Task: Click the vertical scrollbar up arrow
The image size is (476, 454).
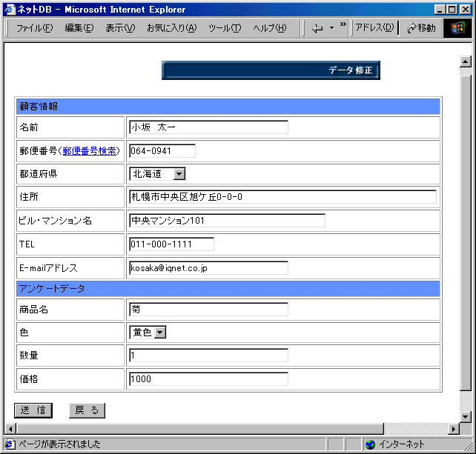Action: coord(466,61)
